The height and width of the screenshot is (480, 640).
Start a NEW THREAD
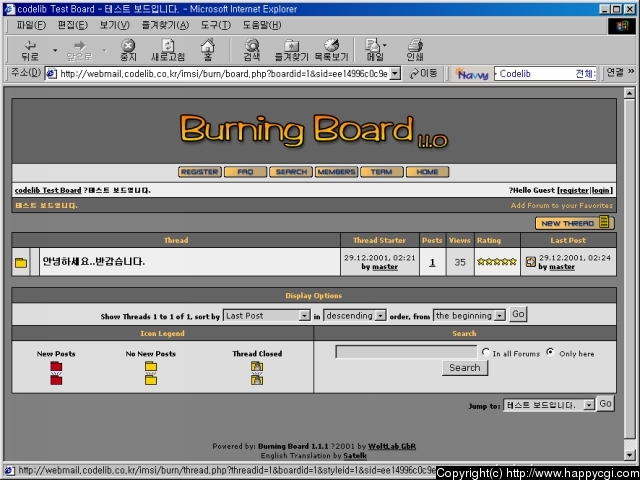click(574, 223)
